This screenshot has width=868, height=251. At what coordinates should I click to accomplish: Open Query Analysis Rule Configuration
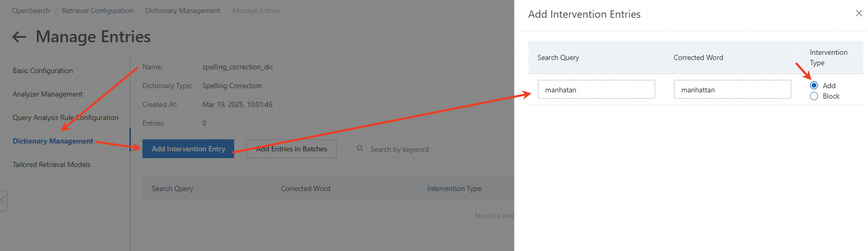pos(65,117)
